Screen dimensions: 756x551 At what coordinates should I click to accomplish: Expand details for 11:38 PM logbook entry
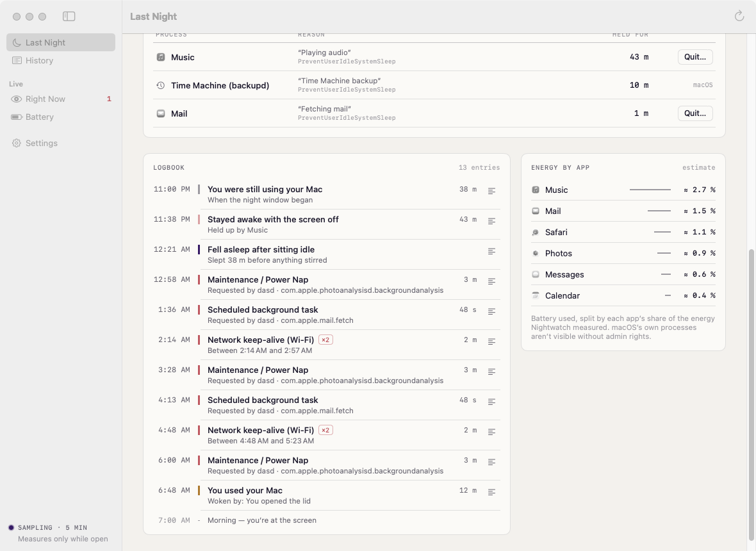[491, 221]
